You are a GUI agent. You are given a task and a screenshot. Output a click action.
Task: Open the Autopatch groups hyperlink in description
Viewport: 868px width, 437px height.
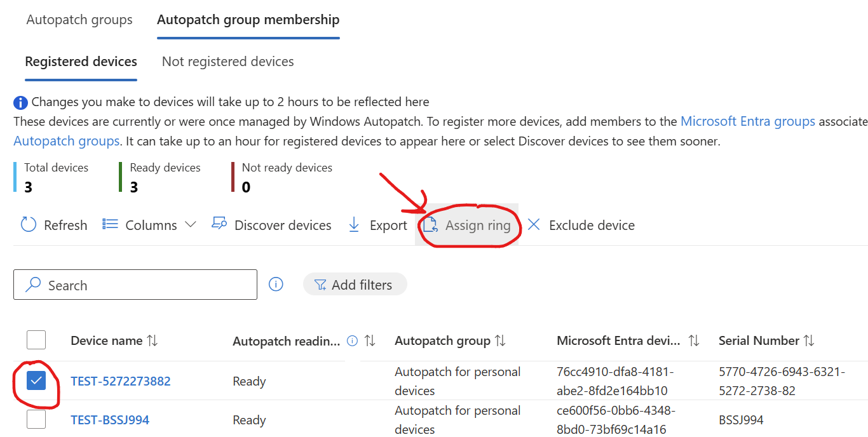pos(67,141)
